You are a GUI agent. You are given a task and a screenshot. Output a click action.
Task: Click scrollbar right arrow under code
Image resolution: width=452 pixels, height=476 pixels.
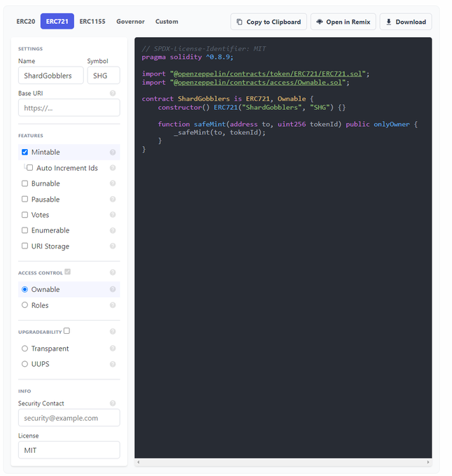428,462
